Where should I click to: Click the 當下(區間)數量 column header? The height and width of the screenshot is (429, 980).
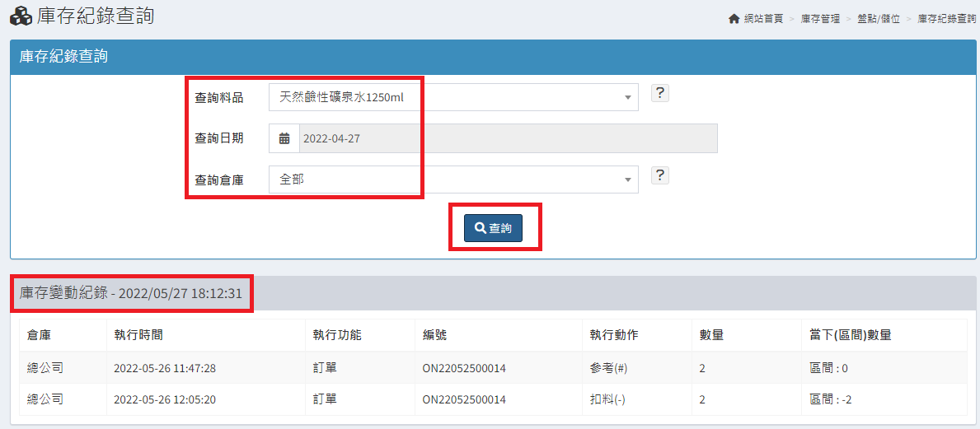[x=850, y=335]
